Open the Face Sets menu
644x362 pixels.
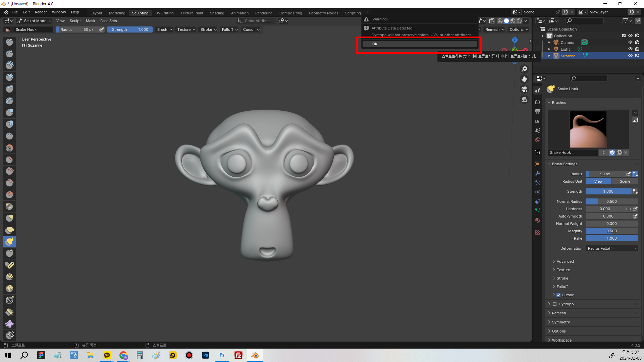click(108, 21)
